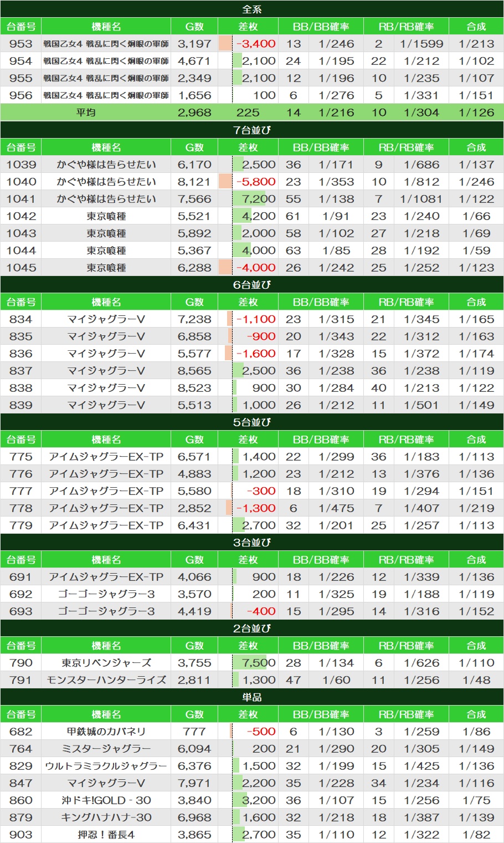Click the 7台並び section title
Viewport: 504px width, 843px height.
coord(252,130)
